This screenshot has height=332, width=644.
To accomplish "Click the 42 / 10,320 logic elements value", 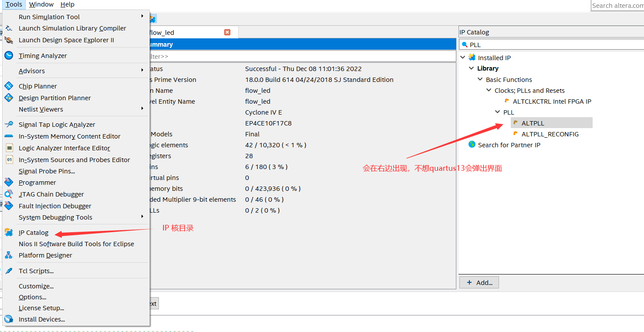I will (276, 145).
